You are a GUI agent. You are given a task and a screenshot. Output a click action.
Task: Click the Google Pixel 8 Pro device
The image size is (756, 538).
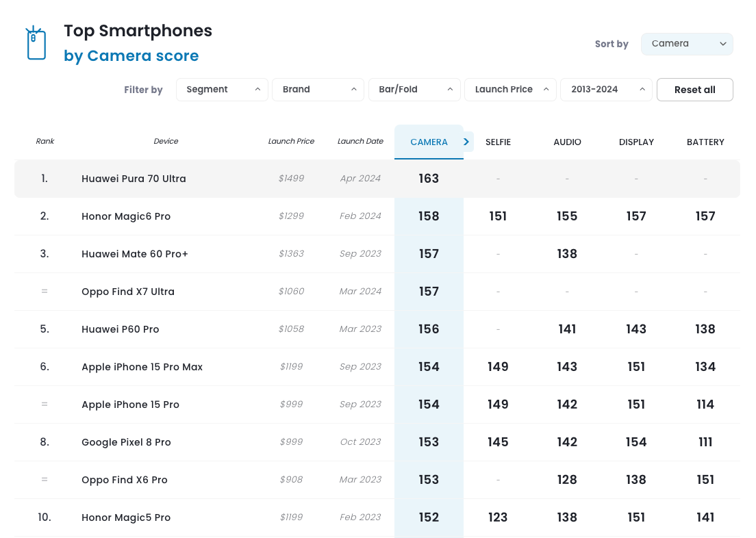pos(126,442)
